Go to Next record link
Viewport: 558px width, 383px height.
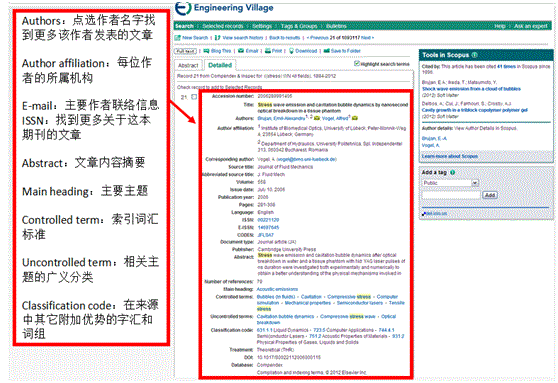(367, 38)
